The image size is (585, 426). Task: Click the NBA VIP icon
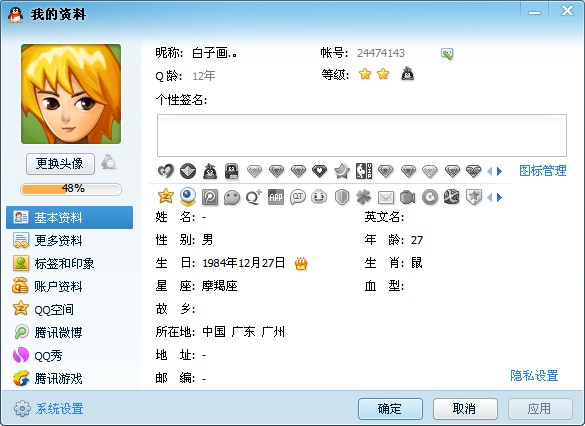(364, 171)
